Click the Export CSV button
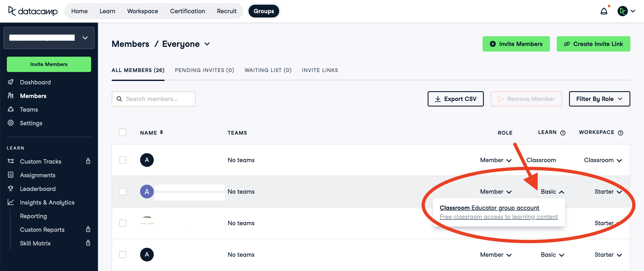 [x=455, y=99]
